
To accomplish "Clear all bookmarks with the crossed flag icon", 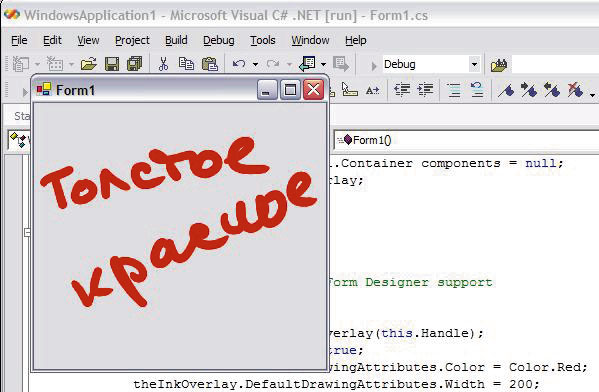I will pos(575,90).
